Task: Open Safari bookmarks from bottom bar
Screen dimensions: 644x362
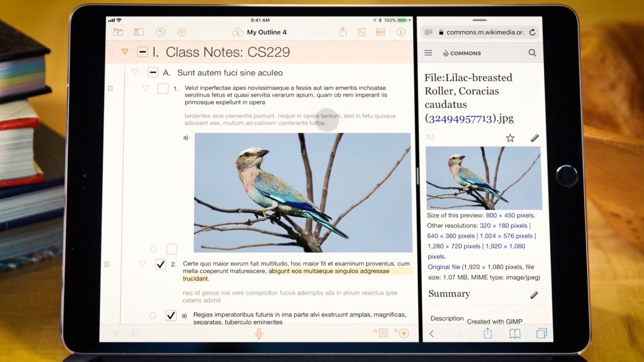Action: click(515, 333)
